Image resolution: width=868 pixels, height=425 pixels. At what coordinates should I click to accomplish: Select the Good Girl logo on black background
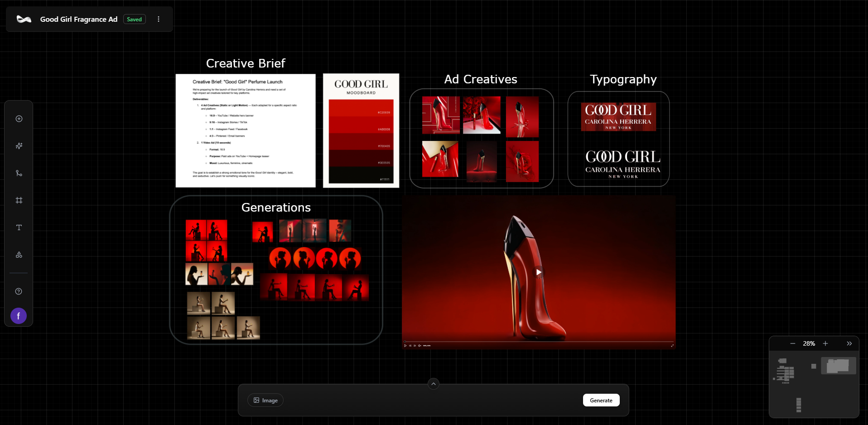(x=623, y=164)
